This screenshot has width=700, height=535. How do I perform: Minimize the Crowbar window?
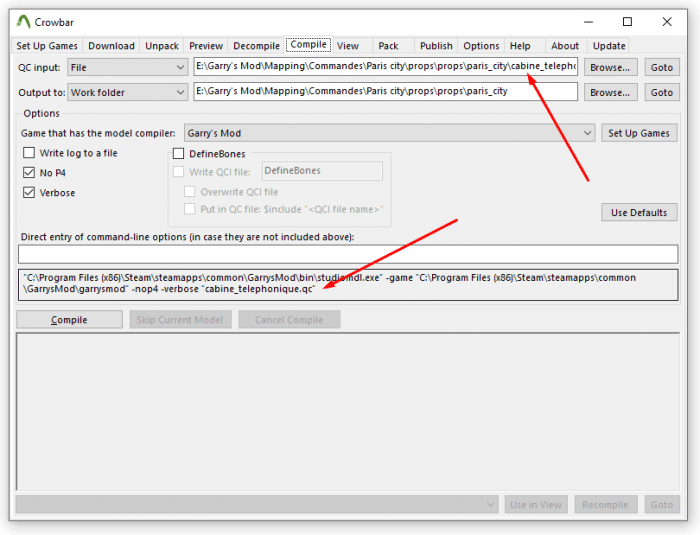point(588,22)
